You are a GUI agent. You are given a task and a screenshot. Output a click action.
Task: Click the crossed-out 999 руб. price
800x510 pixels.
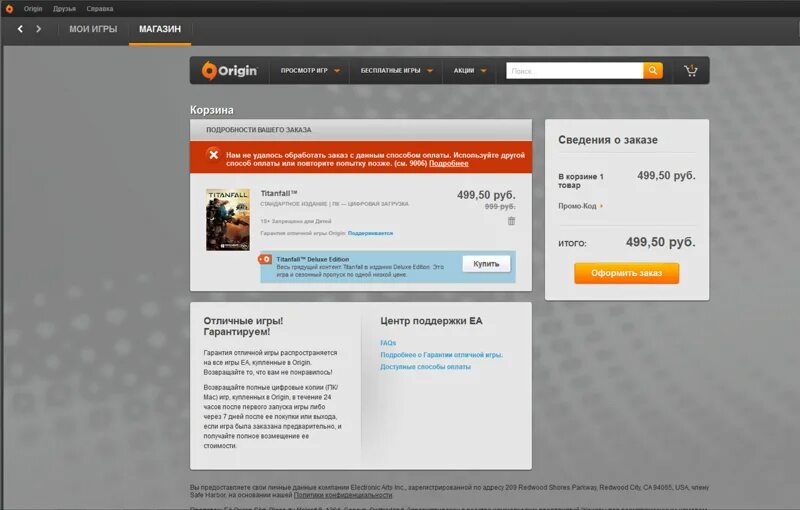point(499,207)
